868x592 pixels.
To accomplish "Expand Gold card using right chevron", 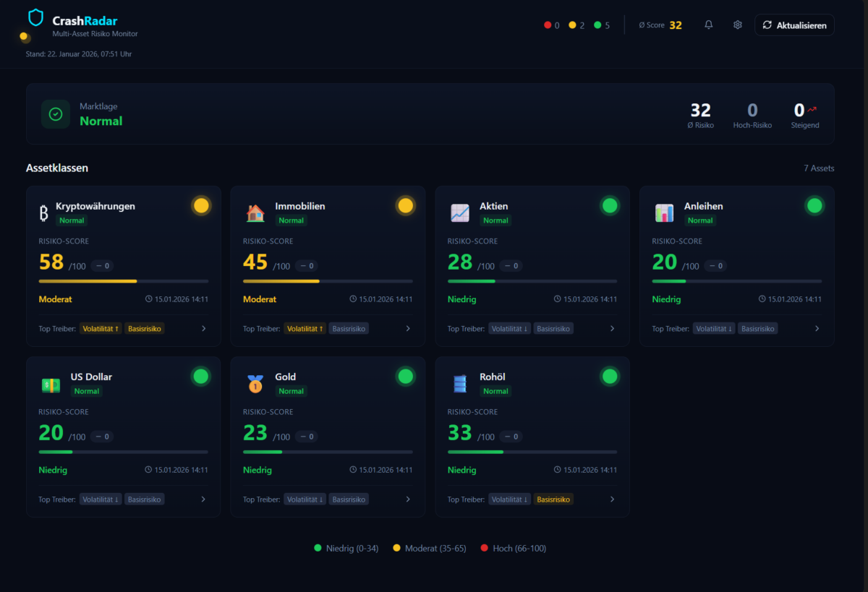I will [x=408, y=499].
